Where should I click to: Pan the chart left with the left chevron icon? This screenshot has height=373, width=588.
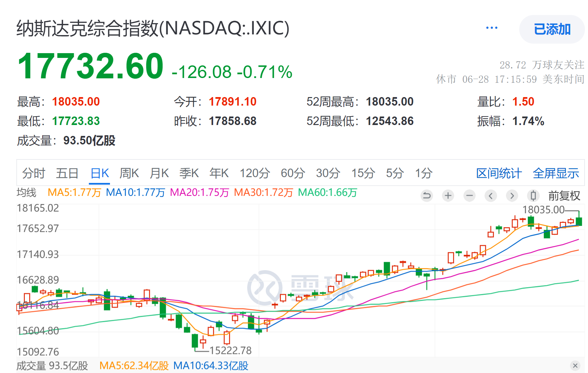tap(491, 196)
